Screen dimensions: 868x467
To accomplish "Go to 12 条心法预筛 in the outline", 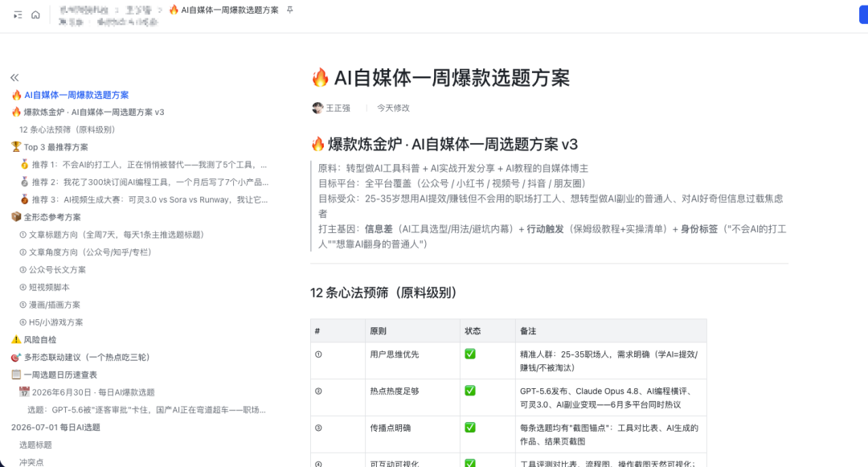I will (67, 129).
